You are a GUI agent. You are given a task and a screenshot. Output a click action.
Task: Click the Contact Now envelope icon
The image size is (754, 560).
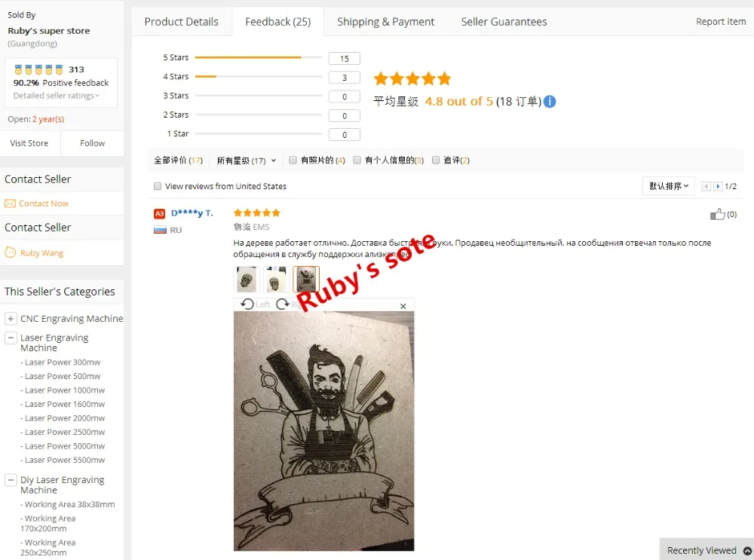pos(10,203)
